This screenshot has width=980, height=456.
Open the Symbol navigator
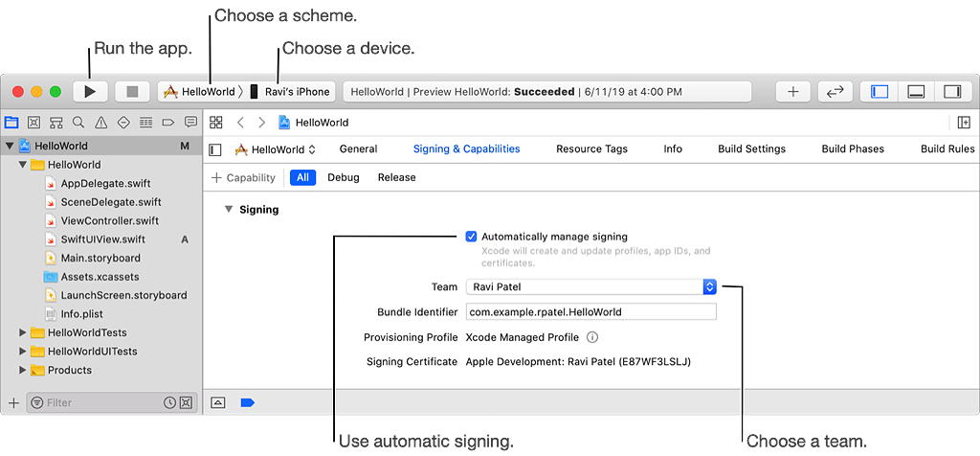pos(56,122)
